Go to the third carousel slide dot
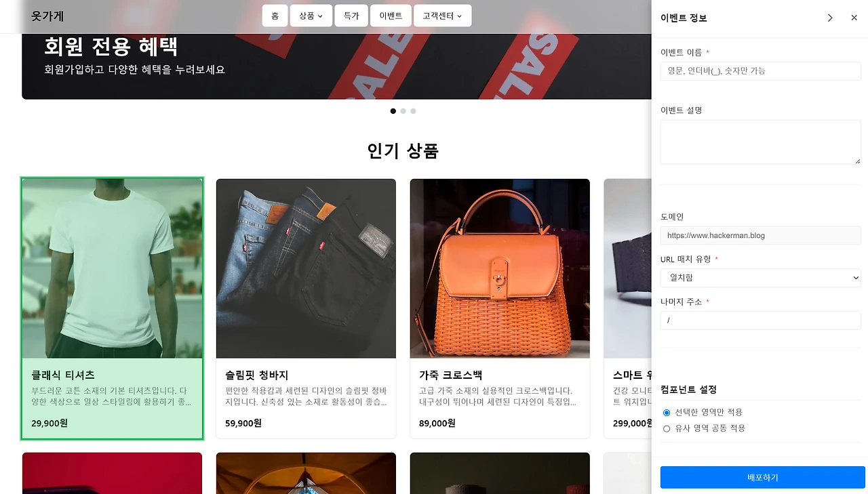Image resolution: width=868 pixels, height=494 pixels. coord(413,111)
